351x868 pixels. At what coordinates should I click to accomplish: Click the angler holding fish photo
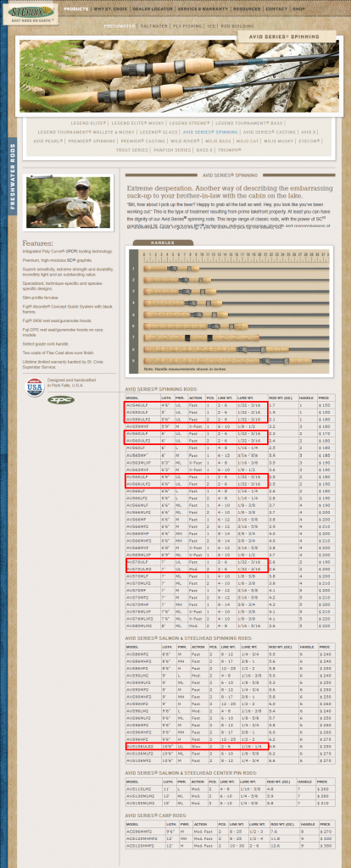69,202
